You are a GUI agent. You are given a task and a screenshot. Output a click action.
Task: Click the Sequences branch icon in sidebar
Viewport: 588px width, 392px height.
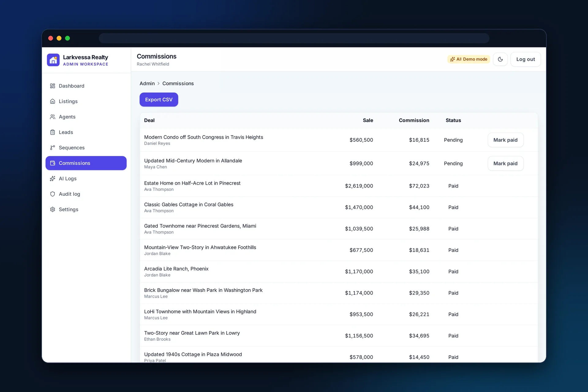coord(53,148)
